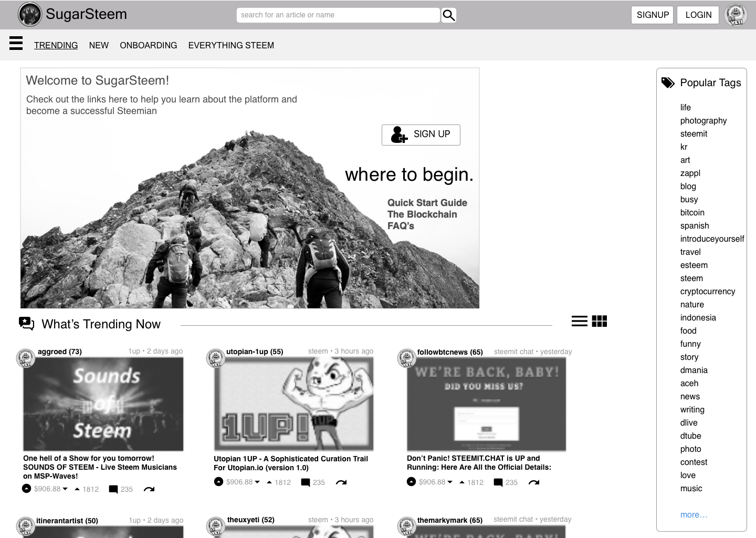Open the TRENDING tab

56,45
